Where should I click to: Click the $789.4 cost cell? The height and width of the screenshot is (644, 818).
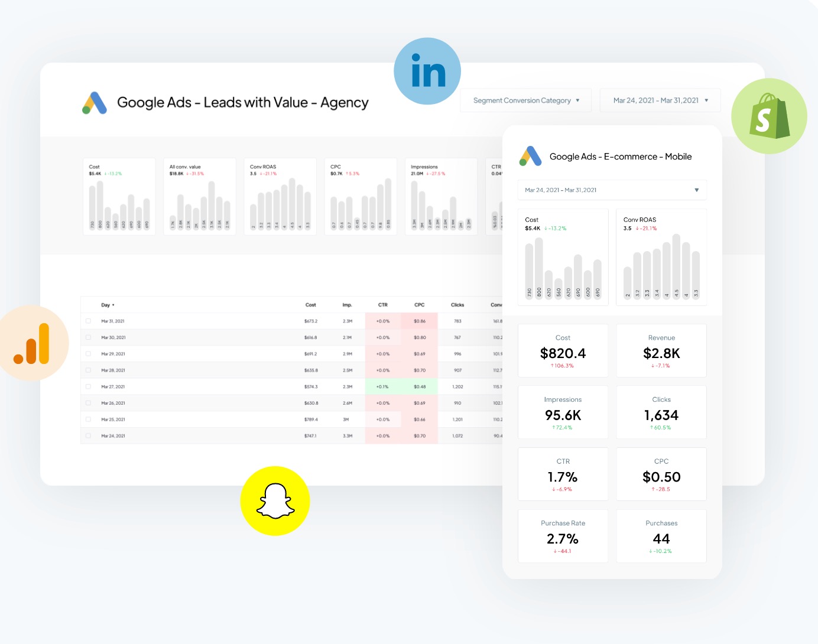(x=311, y=419)
